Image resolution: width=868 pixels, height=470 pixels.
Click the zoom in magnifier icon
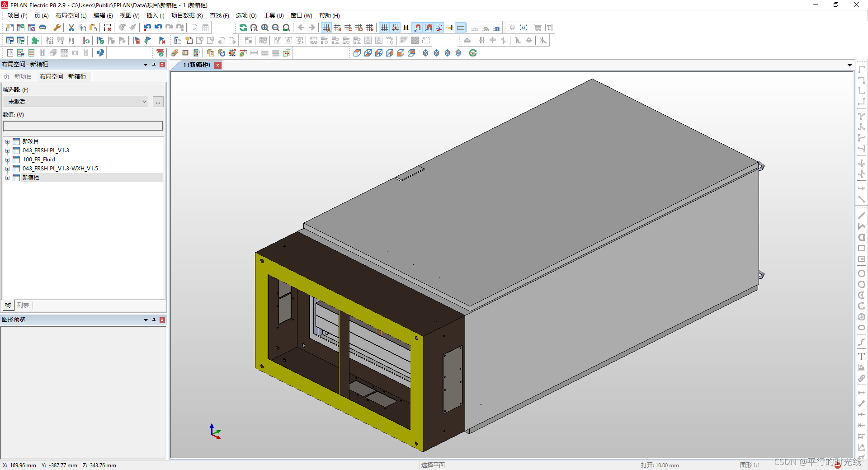click(265, 28)
